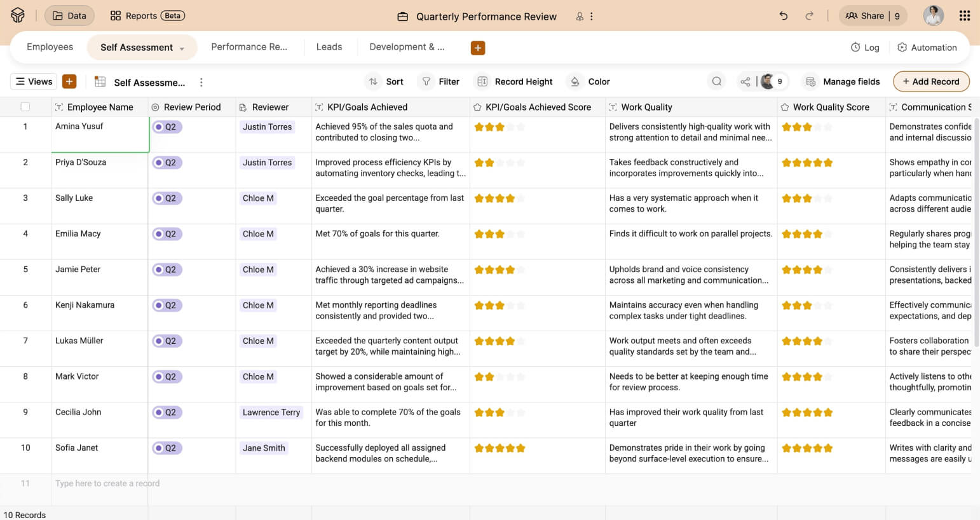
Task: Open the view options three-dot menu
Action: click(x=201, y=82)
